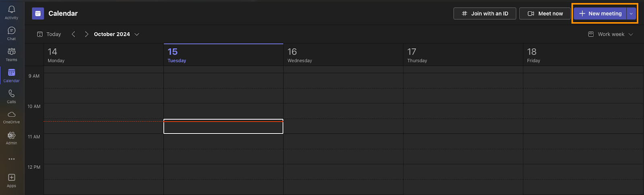Go to Teams in the sidebar
The width and height of the screenshot is (644, 195).
click(11, 54)
